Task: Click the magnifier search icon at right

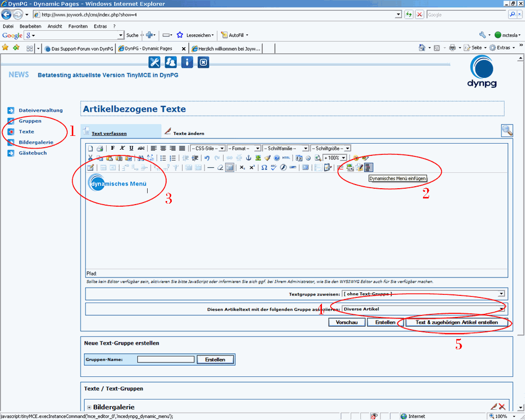Action: 507,130
